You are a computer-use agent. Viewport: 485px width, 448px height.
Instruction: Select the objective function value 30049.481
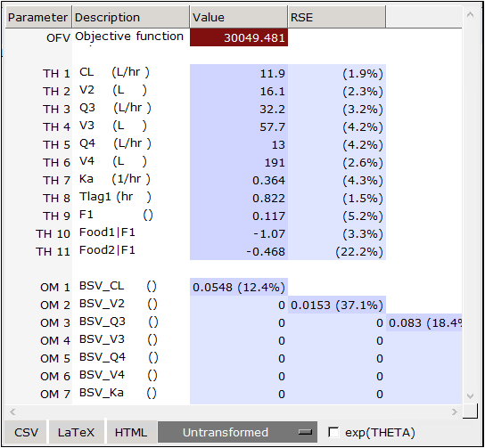coord(239,37)
